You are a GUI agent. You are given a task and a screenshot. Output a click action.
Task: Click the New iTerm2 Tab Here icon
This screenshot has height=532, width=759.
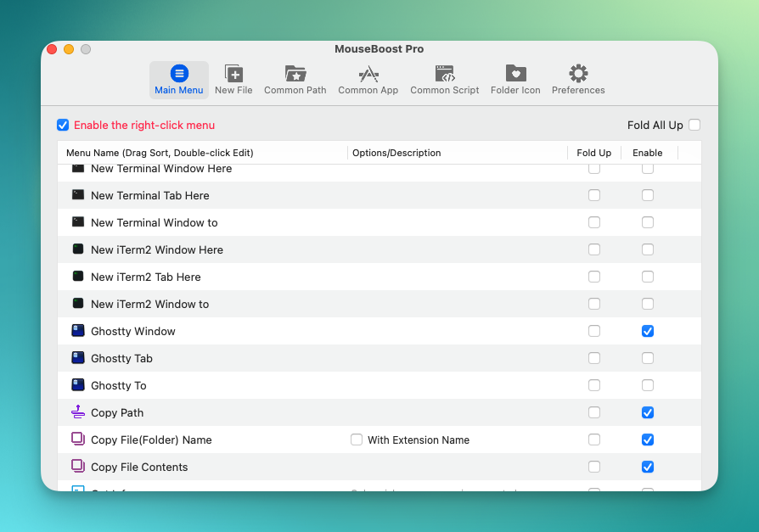click(x=78, y=277)
